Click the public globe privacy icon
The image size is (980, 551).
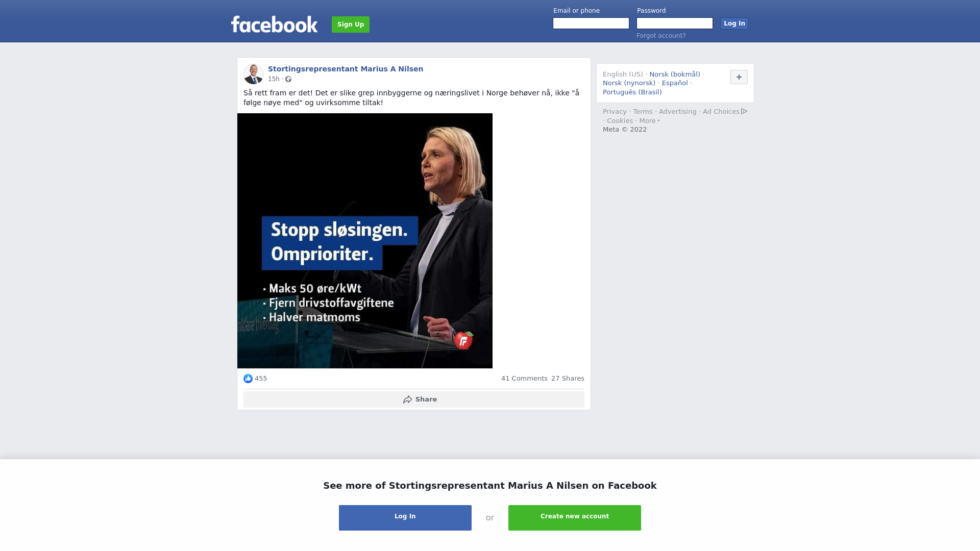tap(288, 79)
